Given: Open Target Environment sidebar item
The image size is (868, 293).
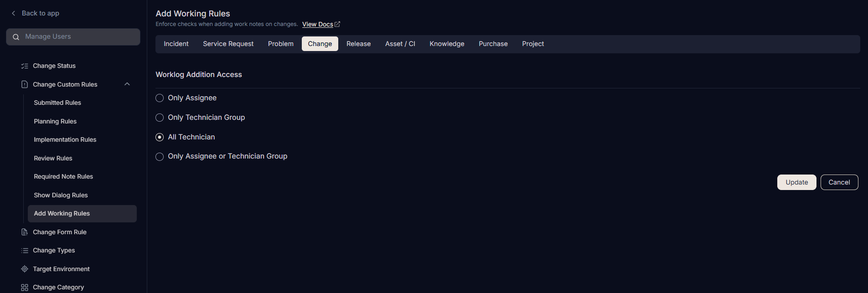Looking at the screenshot, I should point(61,269).
